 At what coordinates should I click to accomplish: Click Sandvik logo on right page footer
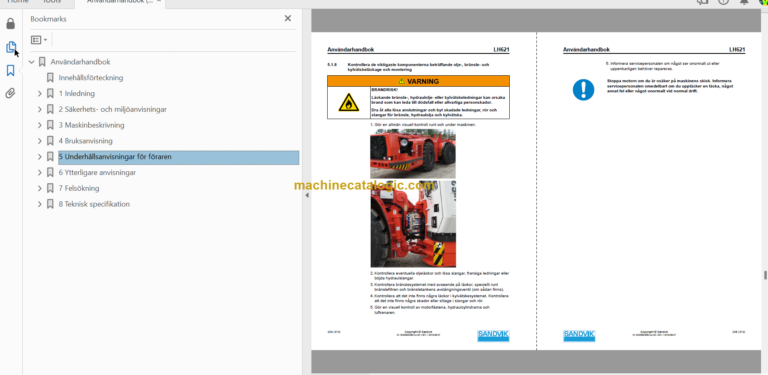tap(579, 336)
